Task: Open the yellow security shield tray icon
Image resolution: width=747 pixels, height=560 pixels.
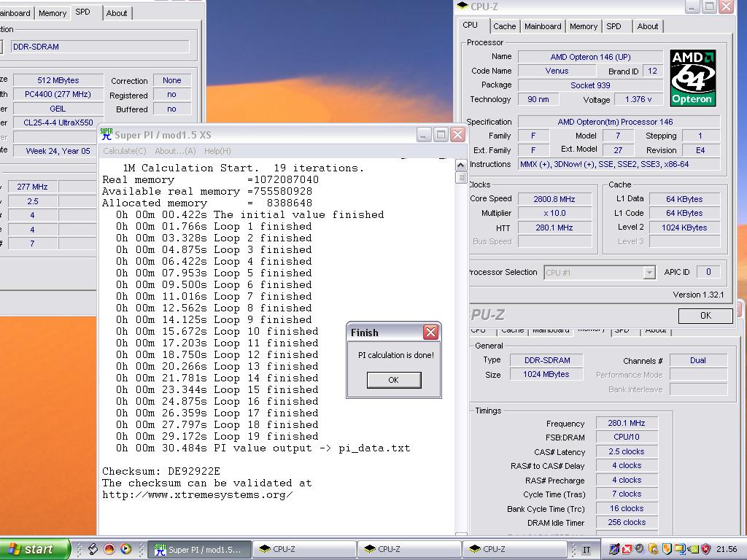Action: pos(667,549)
